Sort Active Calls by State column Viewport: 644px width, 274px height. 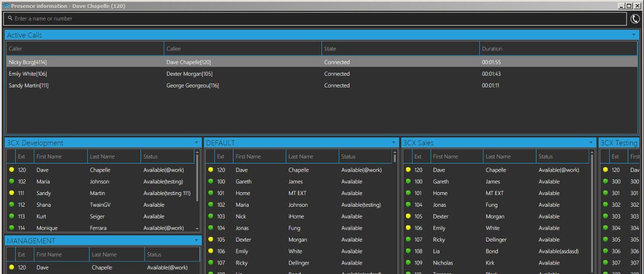point(400,49)
